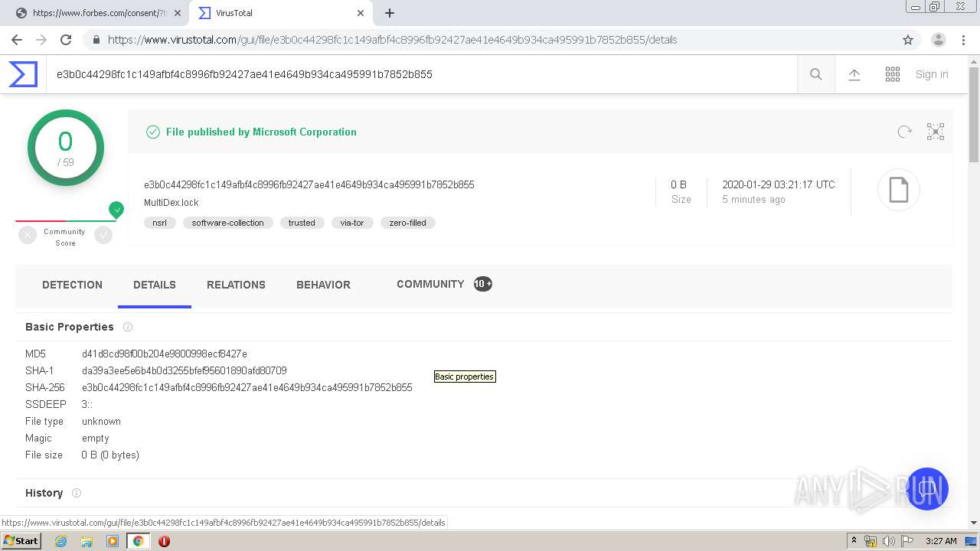This screenshot has height=551, width=980.
Task: Open the COMMUNITY tab
Action: pyautogui.click(x=444, y=284)
